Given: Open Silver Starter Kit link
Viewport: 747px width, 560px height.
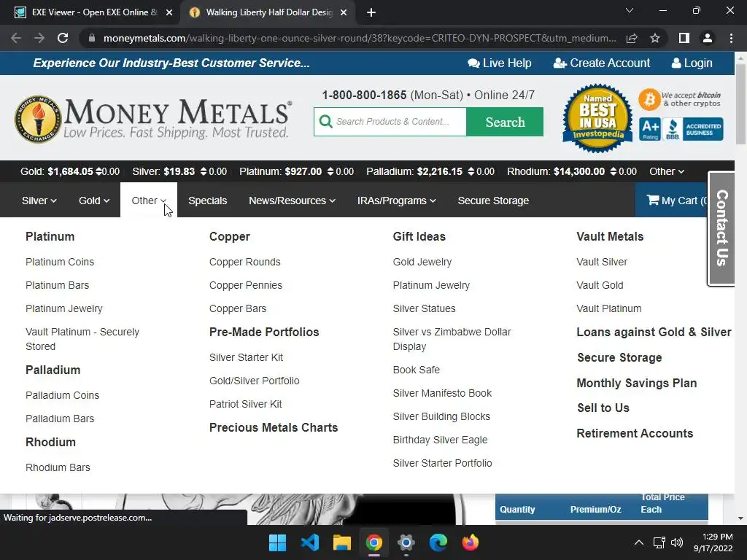Looking at the screenshot, I should [x=246, y=357].
